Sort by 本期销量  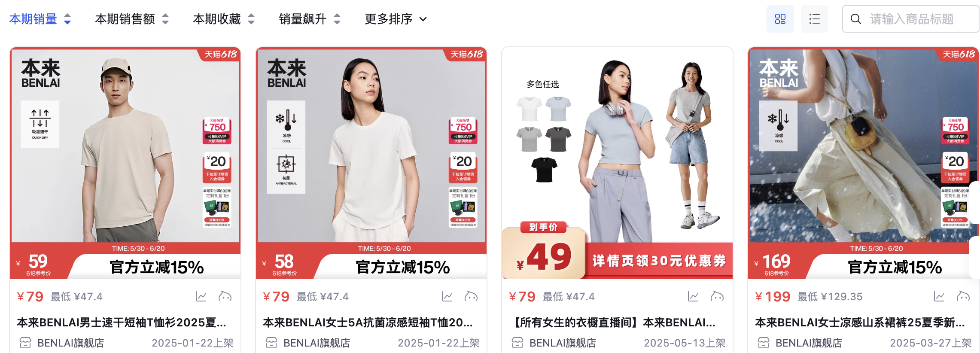(x=40, y=19)
